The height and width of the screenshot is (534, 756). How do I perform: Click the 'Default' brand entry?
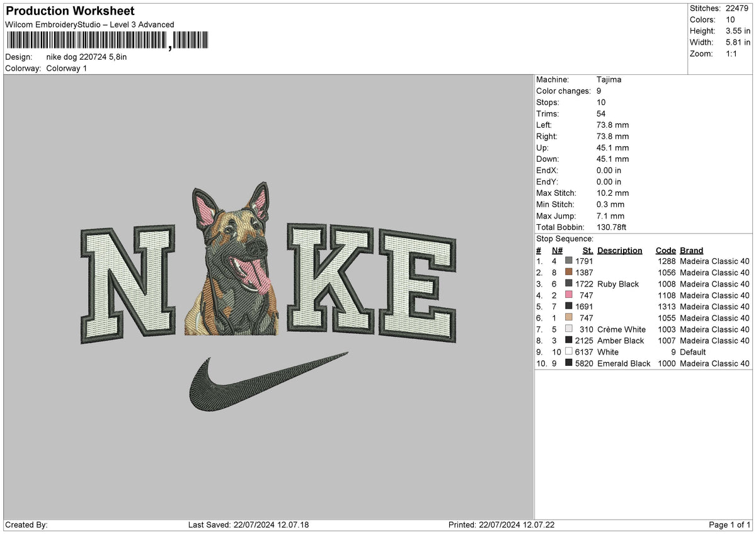click(693, 352)
